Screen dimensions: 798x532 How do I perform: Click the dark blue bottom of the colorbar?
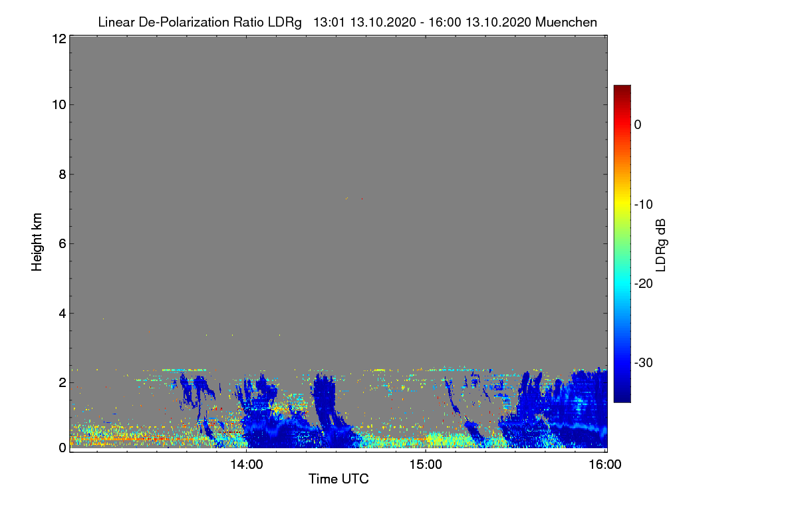coord(622,396)
